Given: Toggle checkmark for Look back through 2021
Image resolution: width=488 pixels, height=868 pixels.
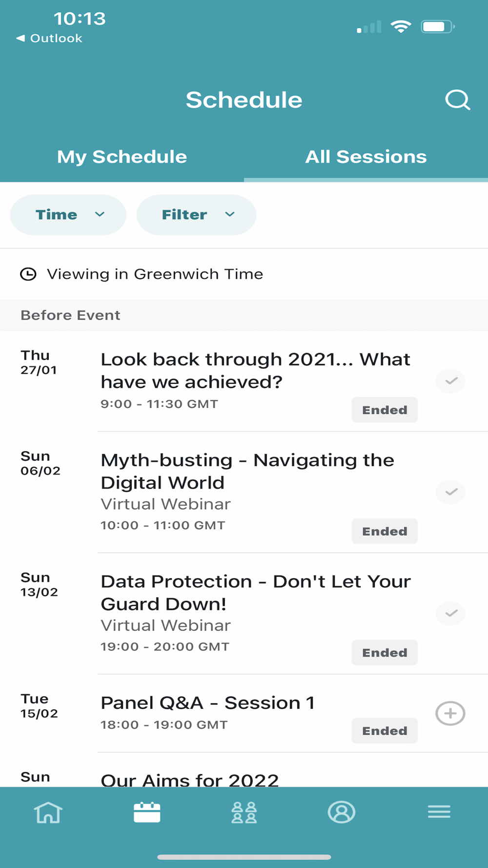Looking at the screenshot, I should (450, 381).
